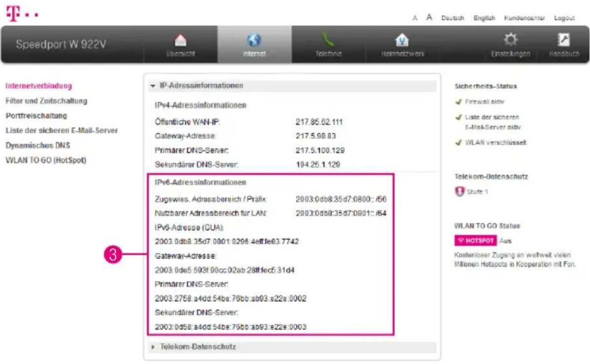The height and width of the screenshot is (364, 590).
Task: Click the Einstellungen tab label
Action: click(x=511, y=54)
